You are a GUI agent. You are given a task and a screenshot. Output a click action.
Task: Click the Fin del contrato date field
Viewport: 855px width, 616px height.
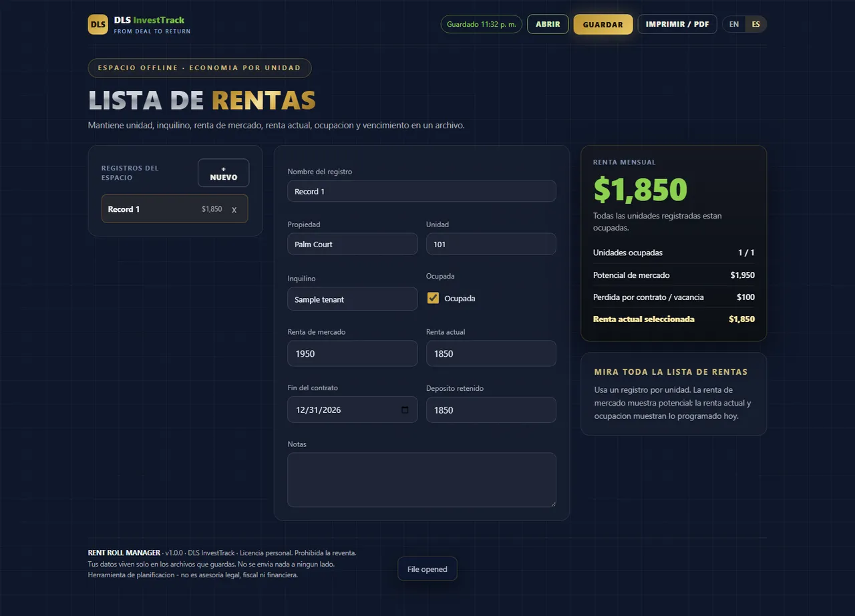(353, 410)
